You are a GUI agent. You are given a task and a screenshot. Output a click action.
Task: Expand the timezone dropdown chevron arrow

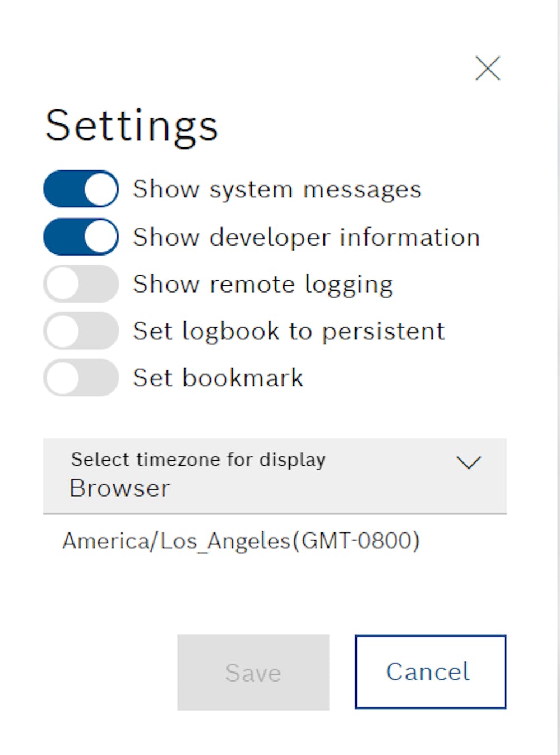click(x=469, y=462)
